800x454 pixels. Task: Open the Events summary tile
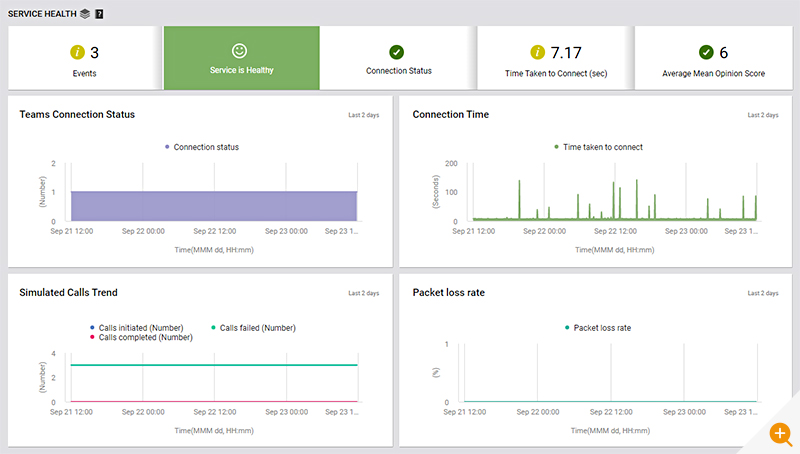point(85,58)
